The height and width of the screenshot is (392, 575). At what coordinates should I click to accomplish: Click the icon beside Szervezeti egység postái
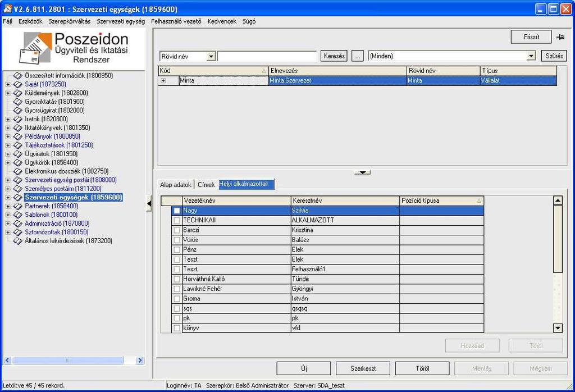tap(18, 180)
